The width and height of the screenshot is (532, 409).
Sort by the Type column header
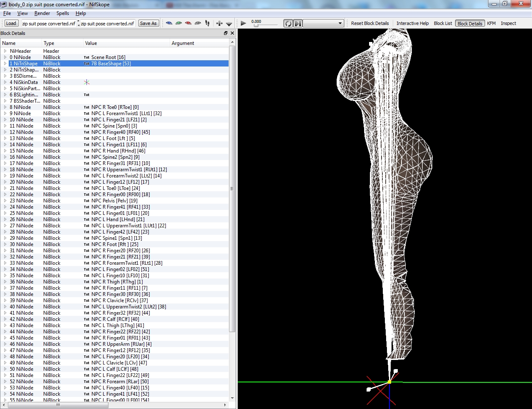[62, 43]
